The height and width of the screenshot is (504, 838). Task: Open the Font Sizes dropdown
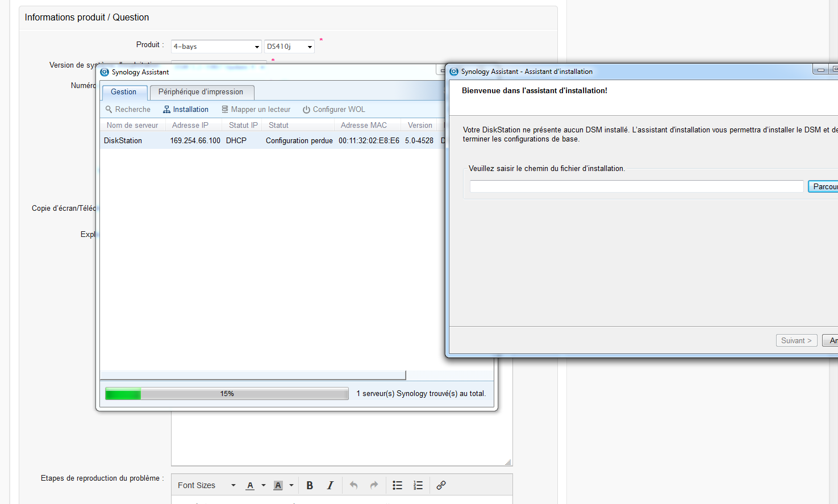(206, 485)
